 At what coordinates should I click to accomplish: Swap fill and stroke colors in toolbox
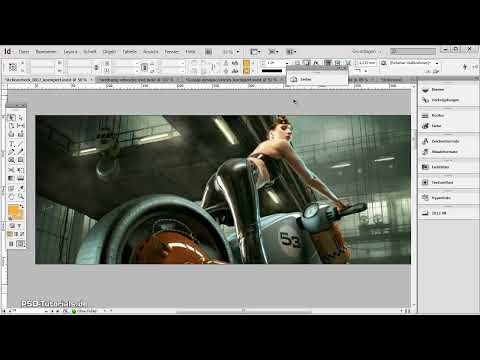(x=22, y=206)
